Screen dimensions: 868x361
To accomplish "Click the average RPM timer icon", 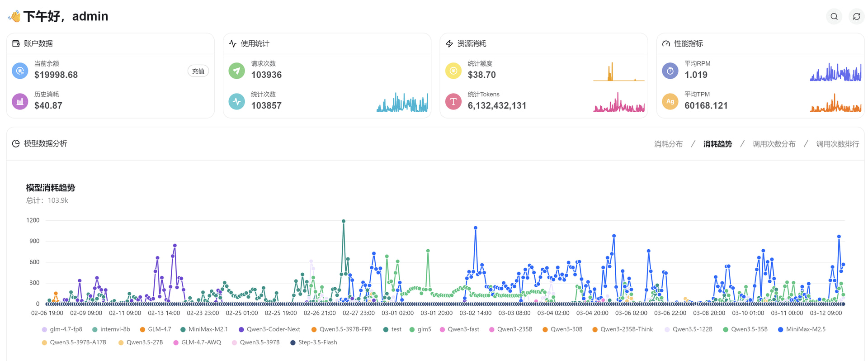I will point(670,71).
